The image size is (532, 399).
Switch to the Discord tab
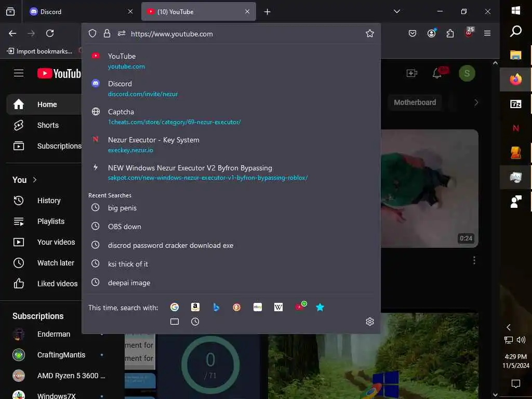tap(81, 11)
